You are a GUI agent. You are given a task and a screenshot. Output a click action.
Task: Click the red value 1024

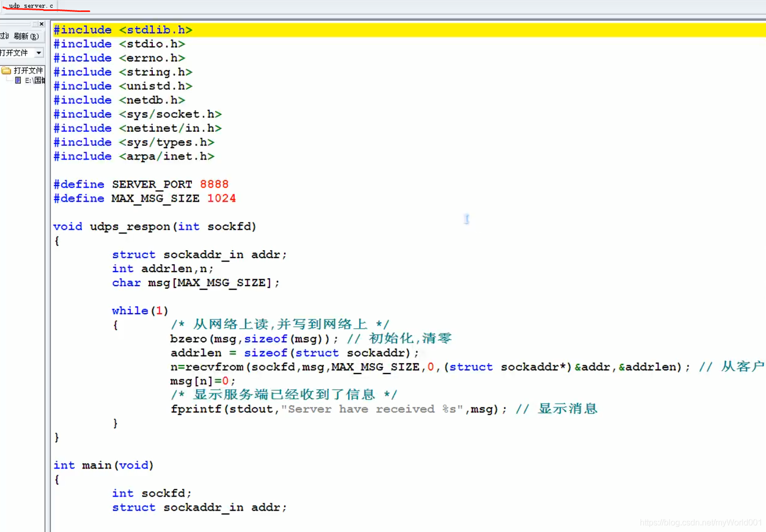tap(222, 199)
